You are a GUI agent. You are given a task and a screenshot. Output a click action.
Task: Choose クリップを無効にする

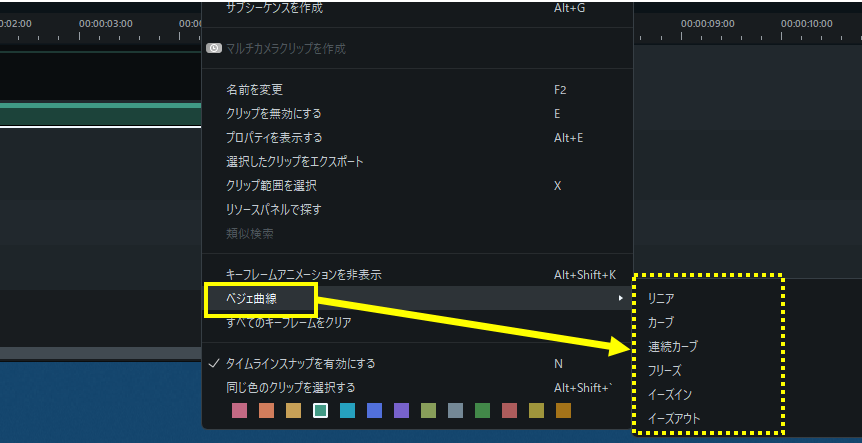[273, 113]
